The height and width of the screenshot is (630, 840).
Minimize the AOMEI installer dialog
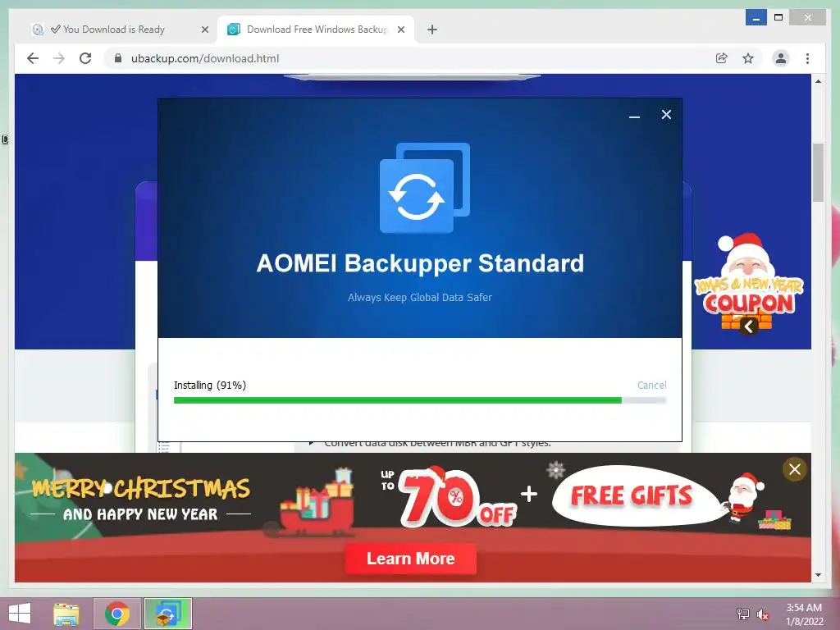[634, 115]
